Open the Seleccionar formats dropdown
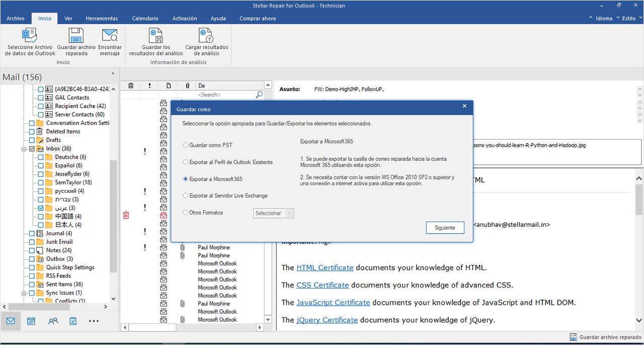 coord(274,213)
